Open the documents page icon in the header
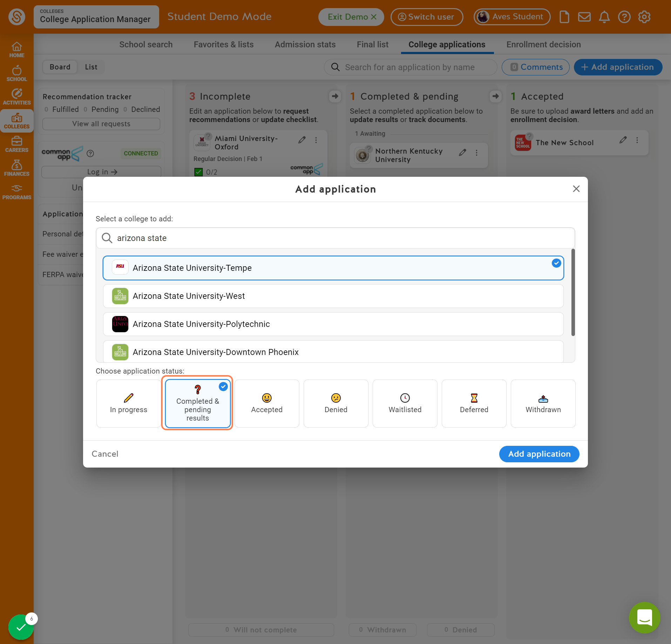This screenshot has width=671, height=644. pyautogui.click(x=564, y=17)
